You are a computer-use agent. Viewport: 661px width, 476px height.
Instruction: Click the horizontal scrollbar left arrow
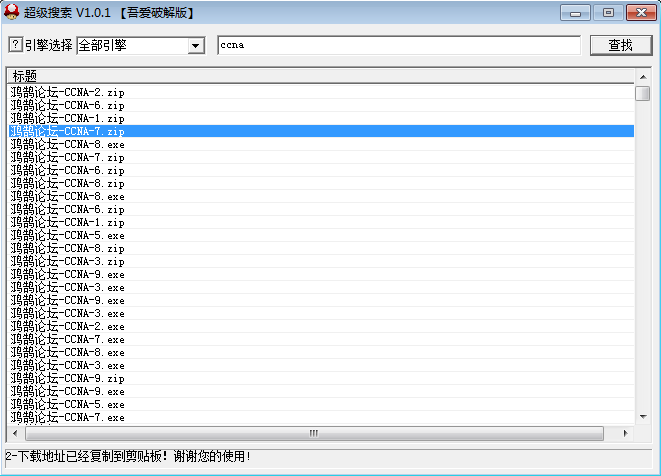15,433
